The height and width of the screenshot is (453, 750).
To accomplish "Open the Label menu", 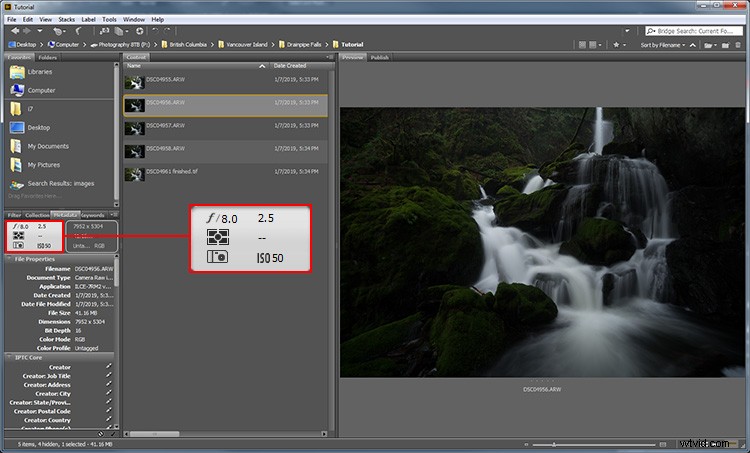I will 88,20.
